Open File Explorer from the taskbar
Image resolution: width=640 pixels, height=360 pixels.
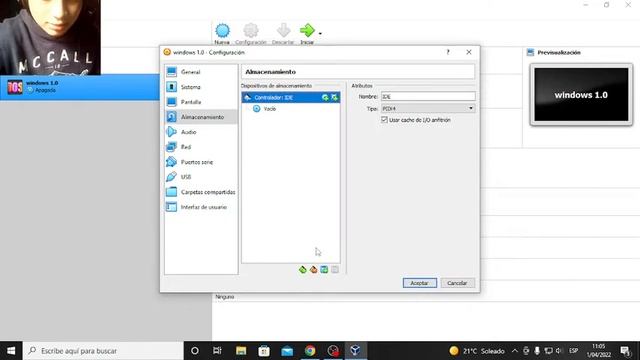(241, 351)
